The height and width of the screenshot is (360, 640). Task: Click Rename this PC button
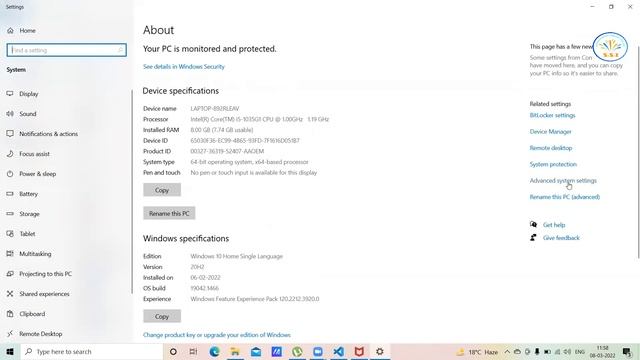(169, 213)
